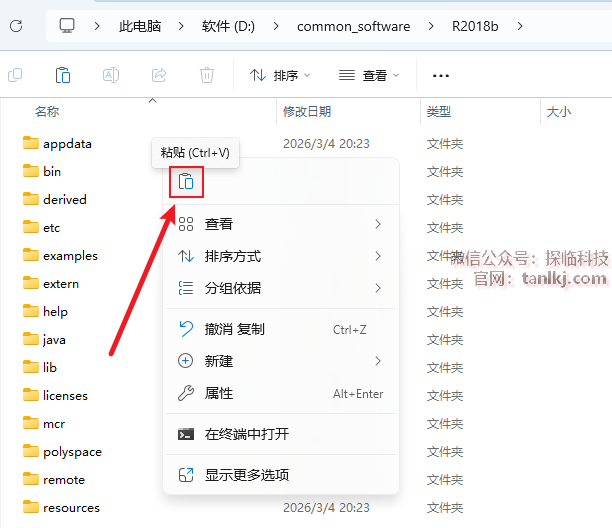612x528 pixels.
Task: Click the share icon in the toolbar
Action: [159, 75]
